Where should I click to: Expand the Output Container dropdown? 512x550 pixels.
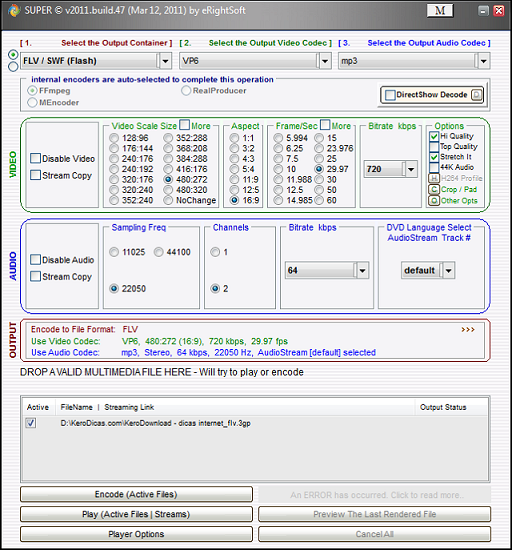click(x=165, y=61)
